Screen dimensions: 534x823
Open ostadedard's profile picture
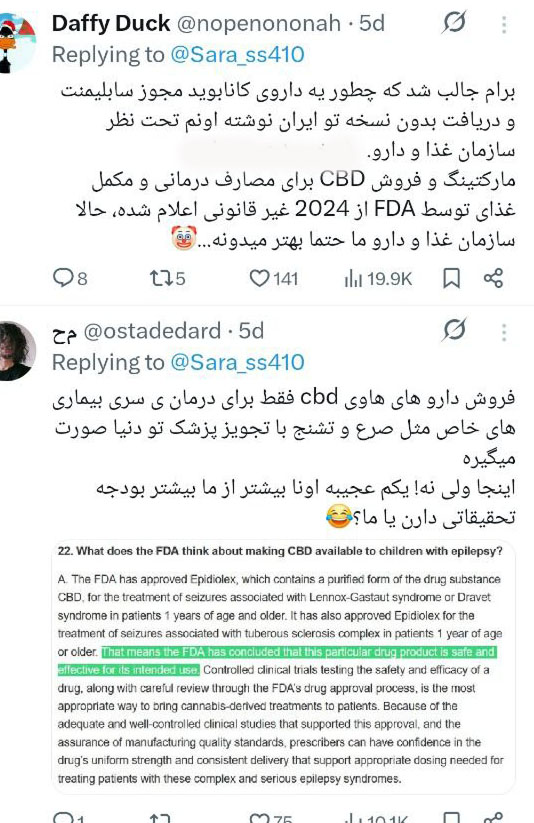[16, 350]
